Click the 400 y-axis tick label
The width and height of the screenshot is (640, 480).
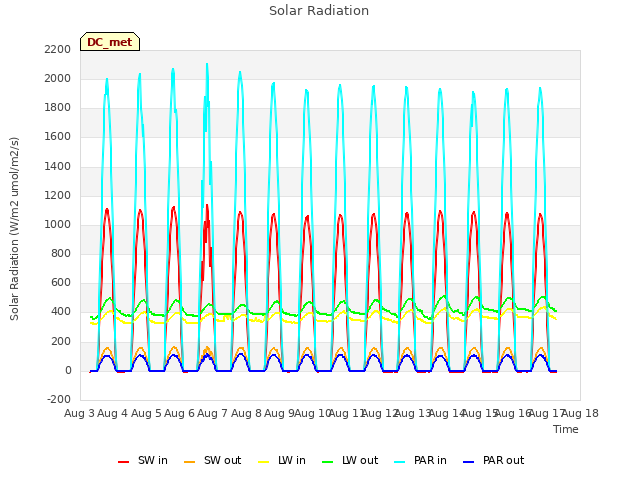click(x=61, y=312)
